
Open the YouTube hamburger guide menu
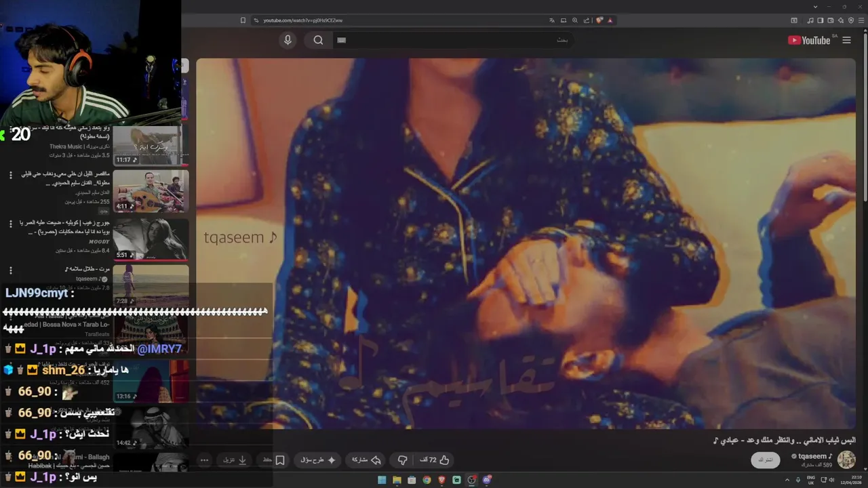[x=846, y=41]
